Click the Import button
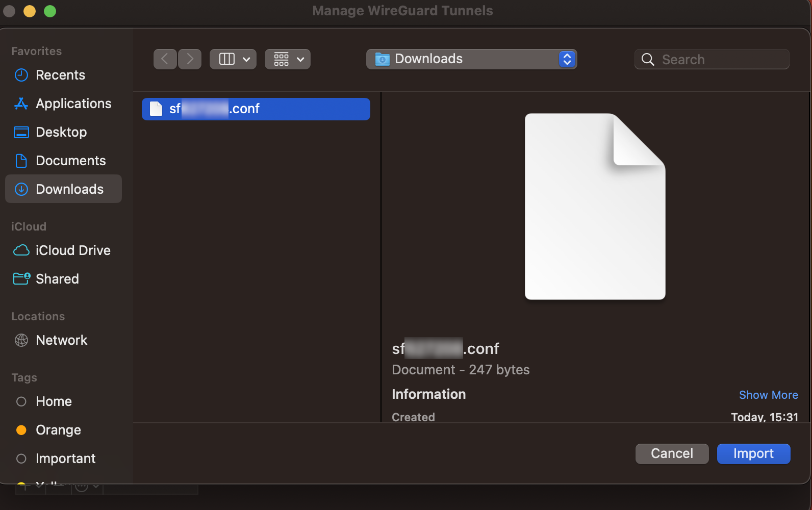This screenshot has width=812, height=510. (754, 453)
